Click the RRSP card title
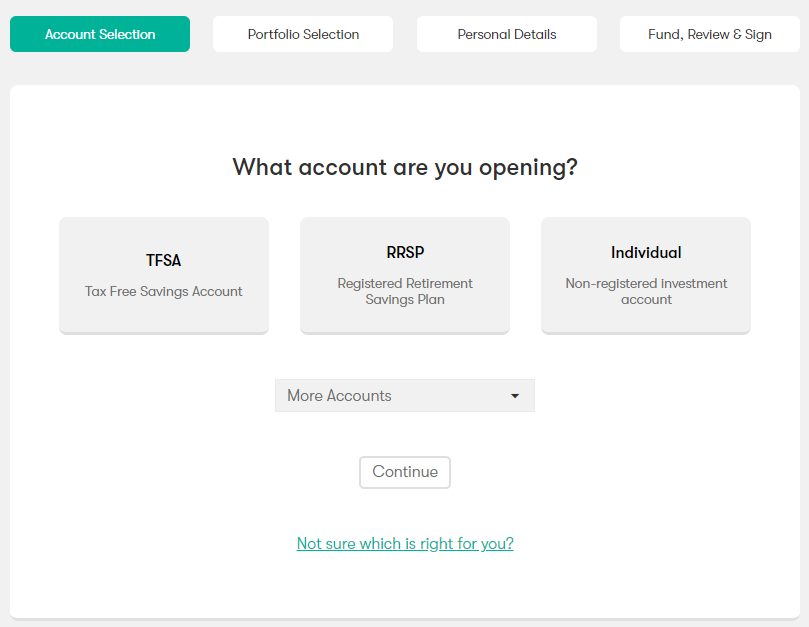The width and height of the screenshot is (809, 627). point(404,252)
